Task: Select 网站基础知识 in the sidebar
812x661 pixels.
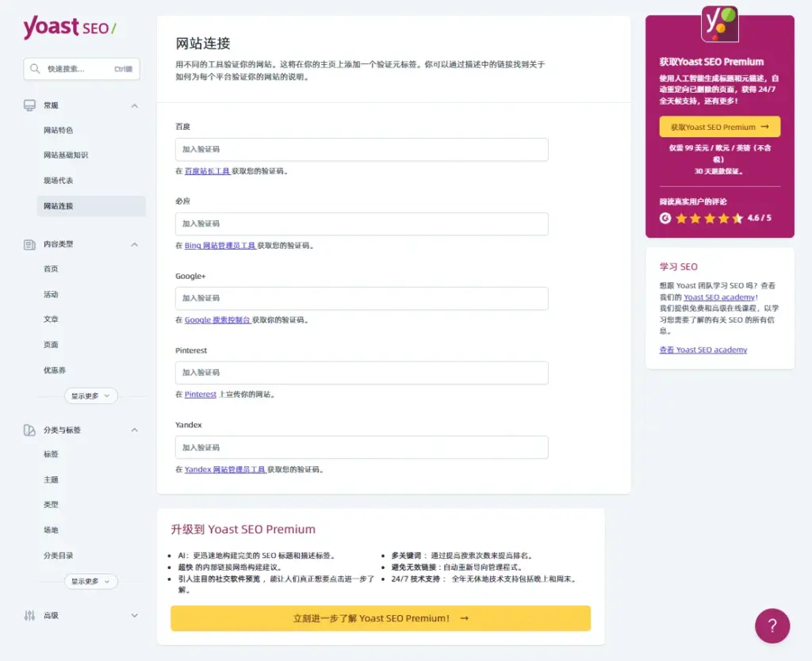Action: (x=66, y=155)
